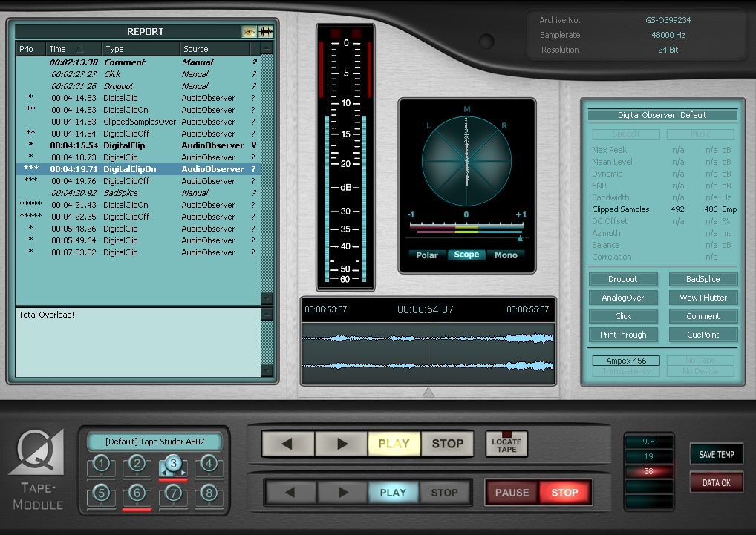756x535 pixels.
Task: Select tape preset number 8
Action: point(209,493)
